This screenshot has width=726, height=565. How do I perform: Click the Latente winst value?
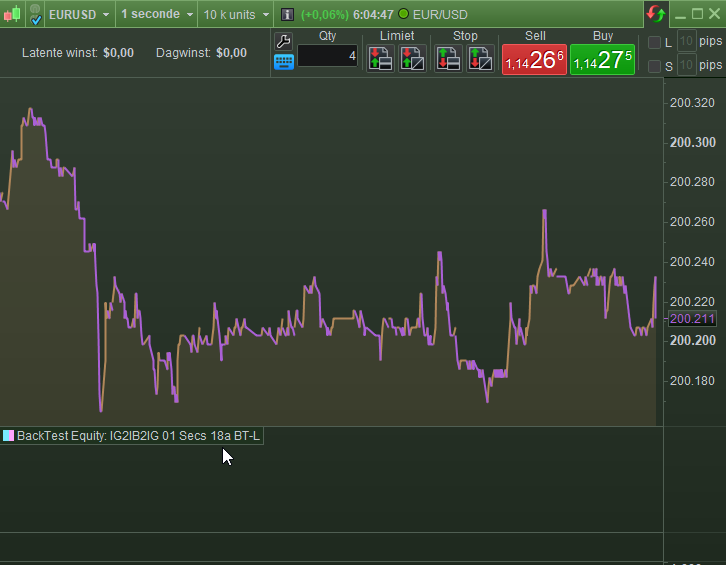coord(119,53)
